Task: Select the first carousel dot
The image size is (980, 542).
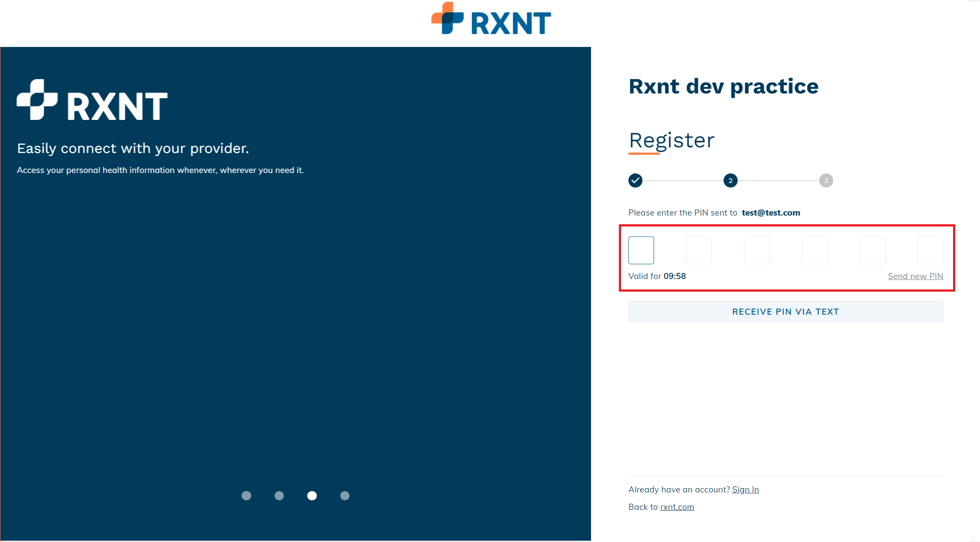Action: [246, 495]
